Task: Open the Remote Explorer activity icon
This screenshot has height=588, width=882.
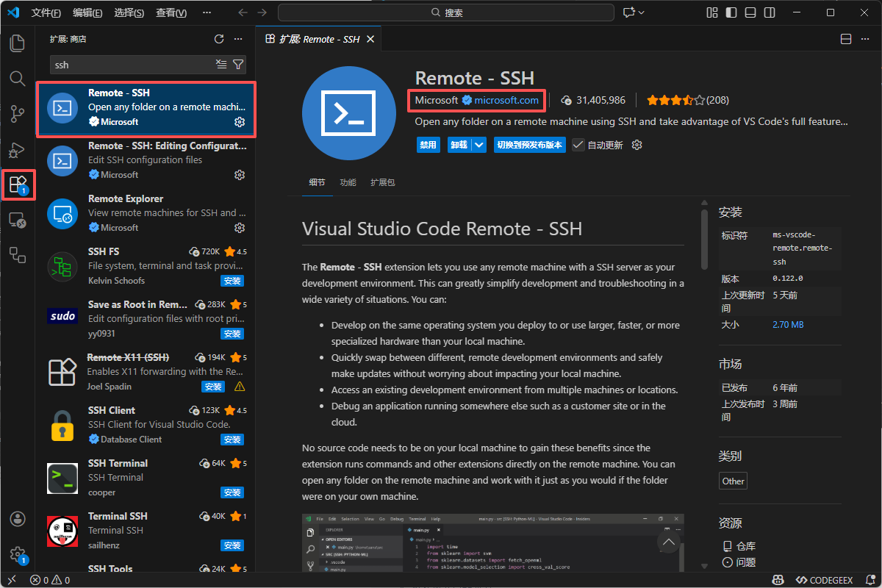Action: [x=17, y=220]
